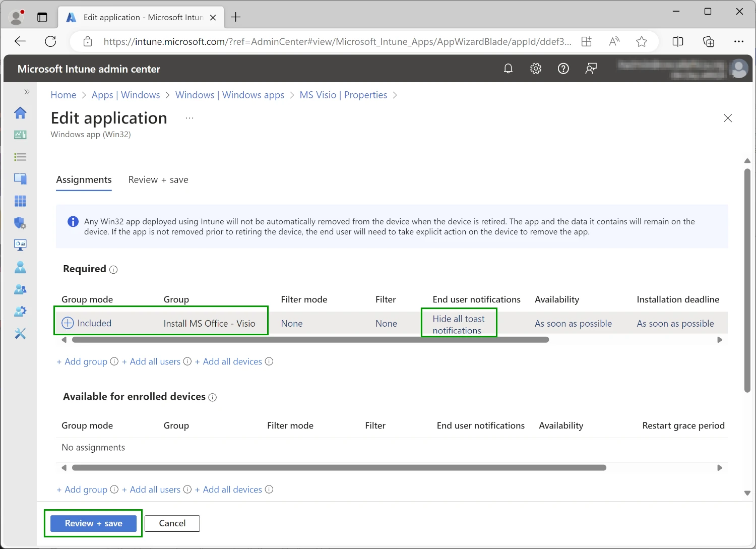The height and width of the screenshot is (549, 756).
Task: Refresh the page in the browser
Action: tap(50, 41)
